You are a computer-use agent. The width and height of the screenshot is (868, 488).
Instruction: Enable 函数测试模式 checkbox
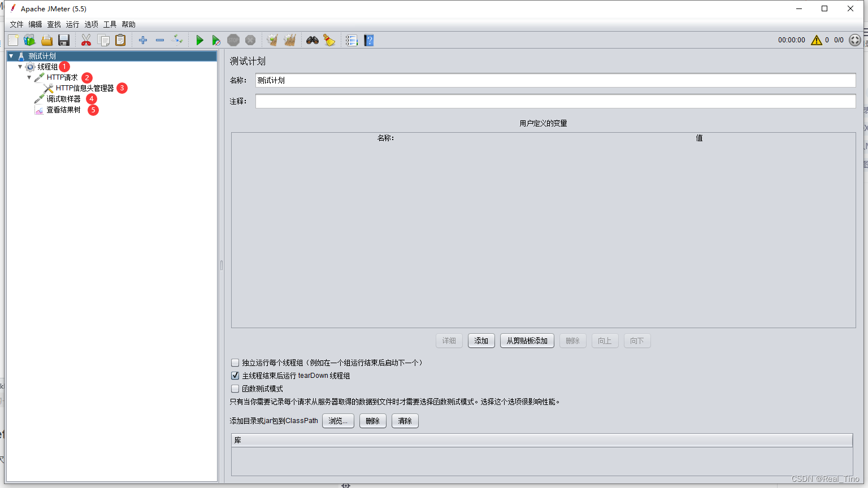click(x=235, y=388)
